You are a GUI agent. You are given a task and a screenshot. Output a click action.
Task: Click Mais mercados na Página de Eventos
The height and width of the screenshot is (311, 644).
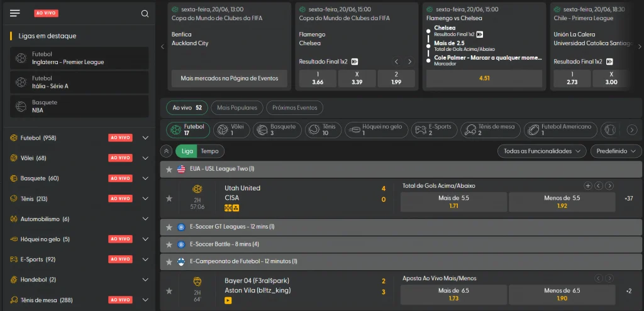(x=230, y=79)
